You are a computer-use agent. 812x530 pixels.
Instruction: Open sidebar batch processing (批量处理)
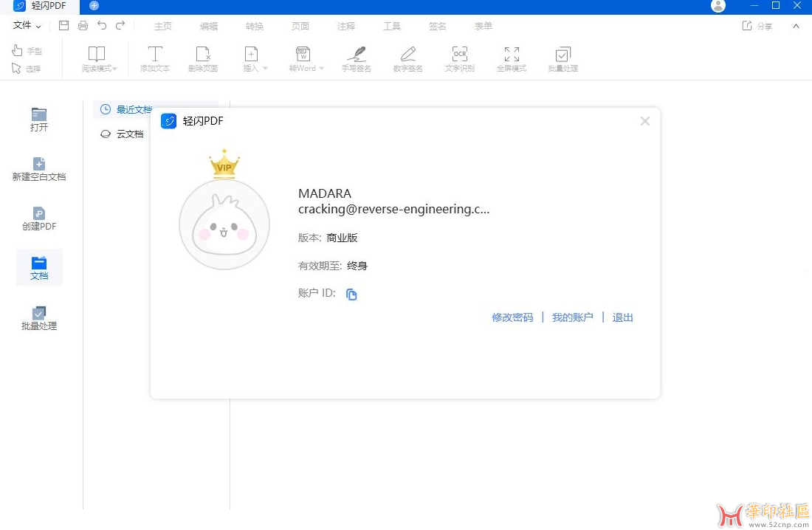coord(39,318)
